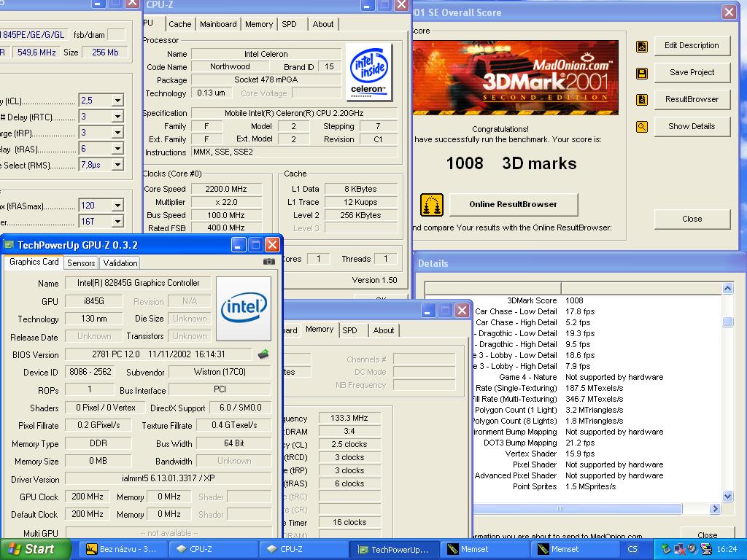Image resolution: width=747 pixels, height=560 pixels.
Task: Open the tRTC delay dropdown in Memset
Action: point(117,117)
